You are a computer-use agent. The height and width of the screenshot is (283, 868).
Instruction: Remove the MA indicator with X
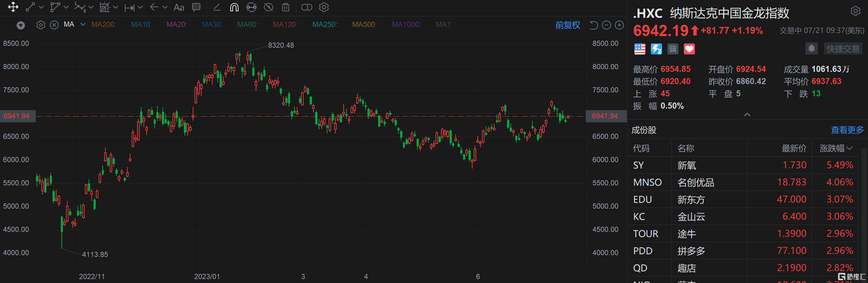[x=54, y=25]
